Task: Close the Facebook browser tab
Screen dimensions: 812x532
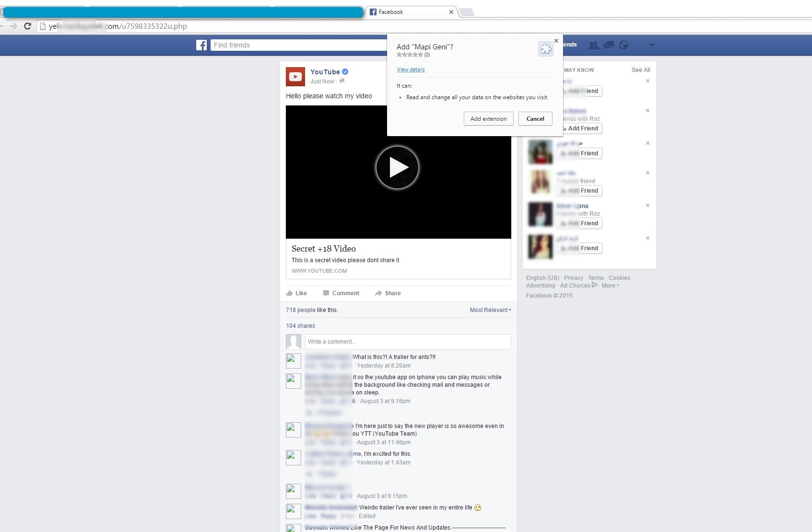Action: 451,12
